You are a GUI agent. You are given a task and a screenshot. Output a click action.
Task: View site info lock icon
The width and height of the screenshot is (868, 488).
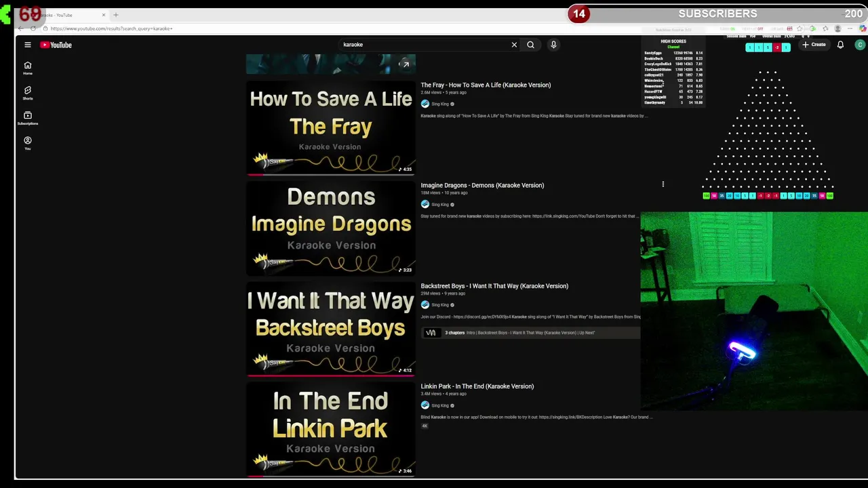pyautogui.click(x=45, y=28)
